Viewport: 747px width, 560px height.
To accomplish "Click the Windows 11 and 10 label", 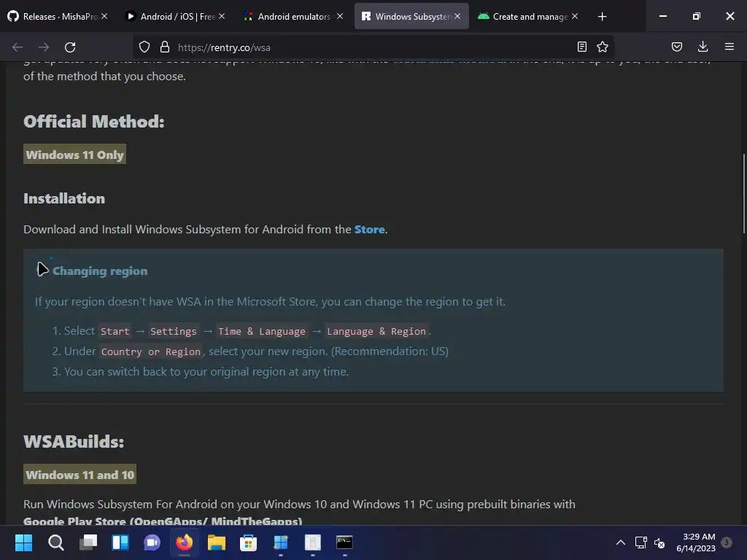I will tap(80, 474).
